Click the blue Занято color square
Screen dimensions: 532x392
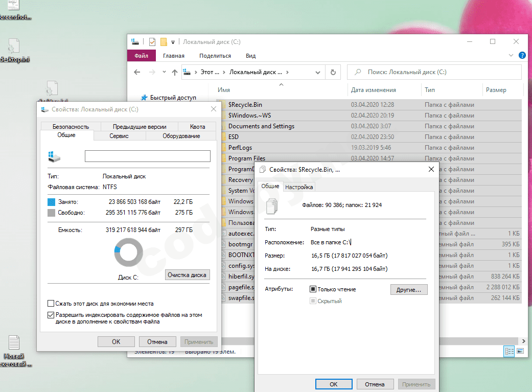pos(51,202)
